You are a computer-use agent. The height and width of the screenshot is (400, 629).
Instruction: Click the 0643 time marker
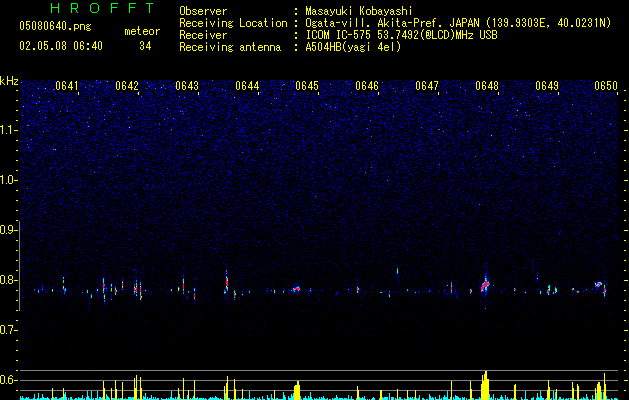pos(187,86)
